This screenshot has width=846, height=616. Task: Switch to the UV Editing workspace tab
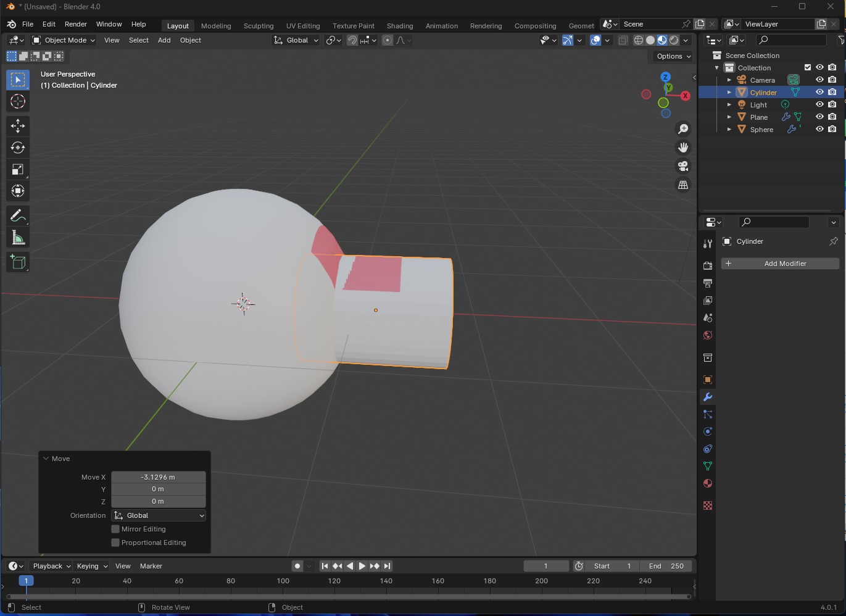point(303,26)
